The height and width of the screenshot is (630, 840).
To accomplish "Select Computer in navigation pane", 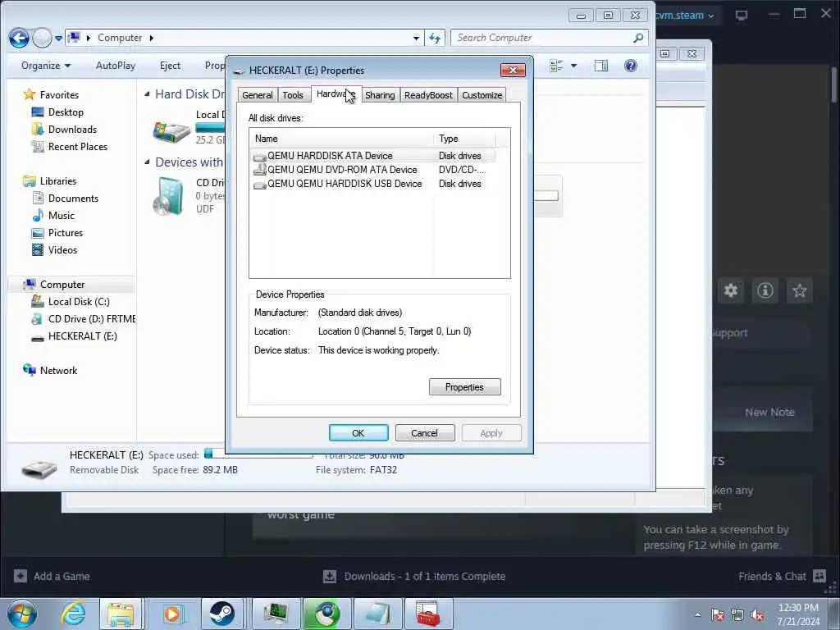I will pyautogui.click(x=62, y=285).
